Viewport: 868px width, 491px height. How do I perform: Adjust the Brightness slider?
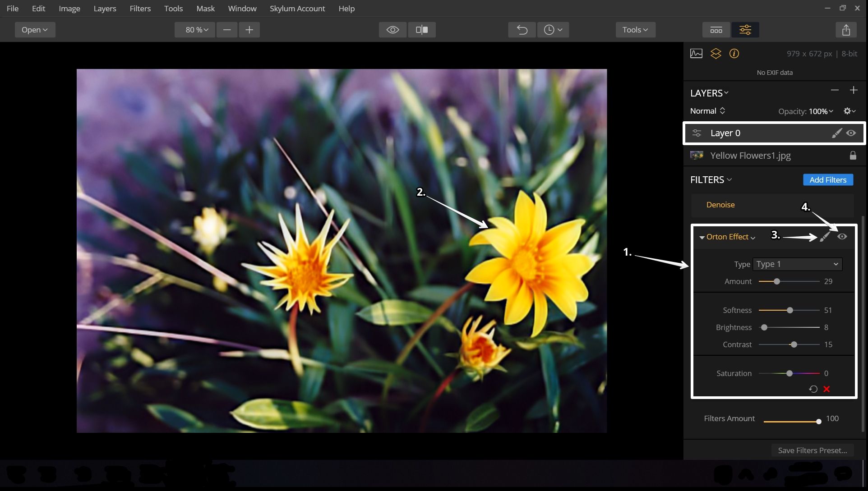[x=789, y=327]
